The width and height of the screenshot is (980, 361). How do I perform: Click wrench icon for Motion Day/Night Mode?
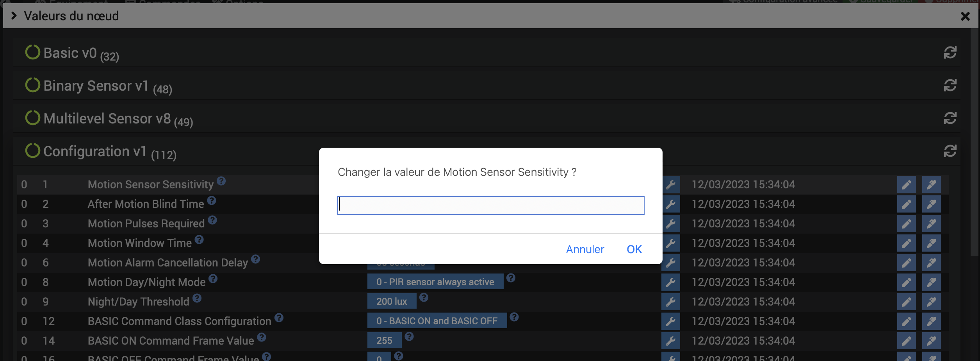coord(671,282)
